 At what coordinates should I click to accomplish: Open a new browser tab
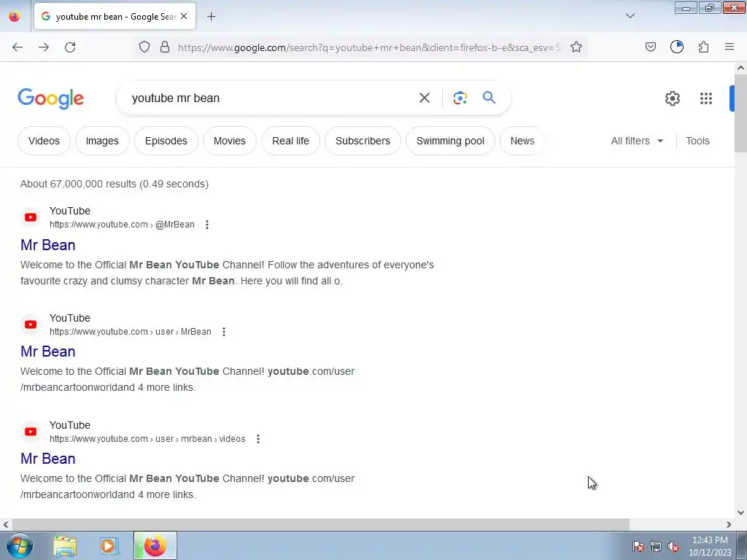pos(211,17)
